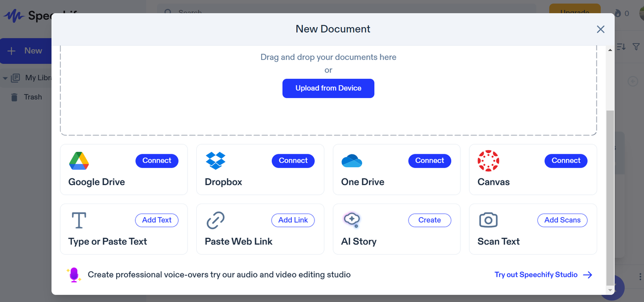Click the Scan Text camera icon
Viewport: 644px width, 302px height.
click(x=488, y=220)
